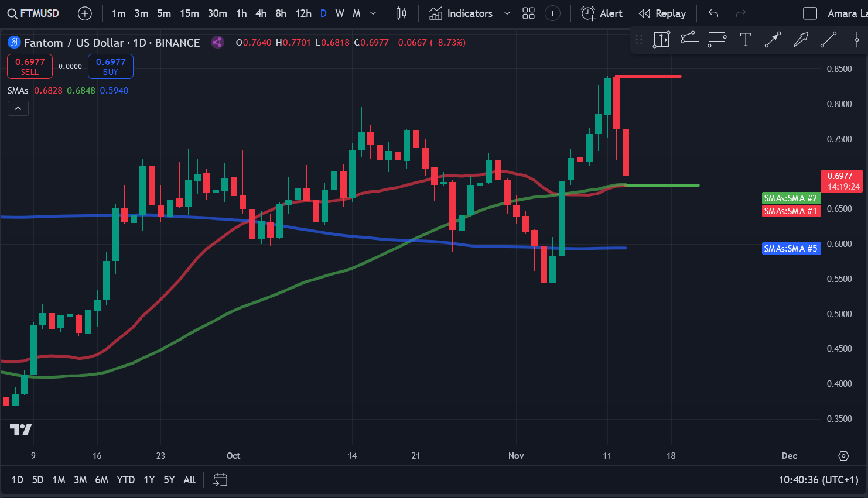Expand favorite indicators dropdown chevron
This screenshot has height=498, width=868.
coord(507,13)
